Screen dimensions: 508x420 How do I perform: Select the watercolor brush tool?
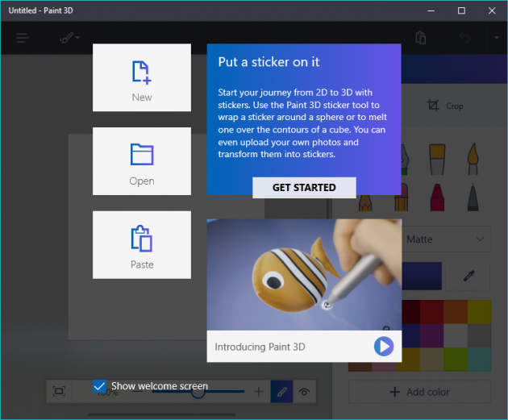coord(473,159)
